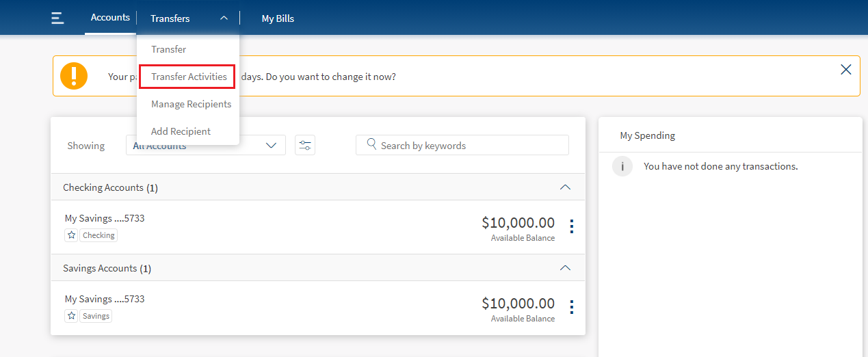Select Transfer Activities from the Transfers menu
This screenshot has height=357, width=868.
(x=188, y=77)
